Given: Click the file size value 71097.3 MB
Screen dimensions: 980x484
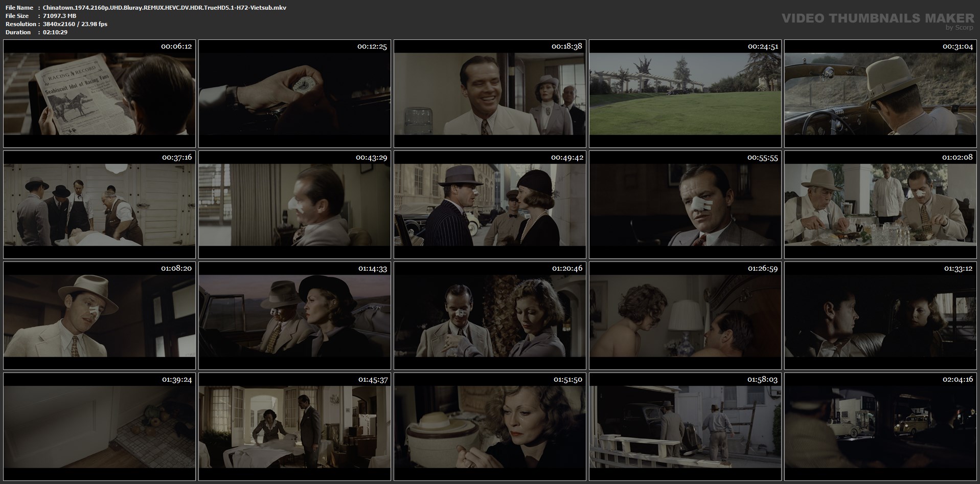Looking at the screenshot, I should pos(60,16).
